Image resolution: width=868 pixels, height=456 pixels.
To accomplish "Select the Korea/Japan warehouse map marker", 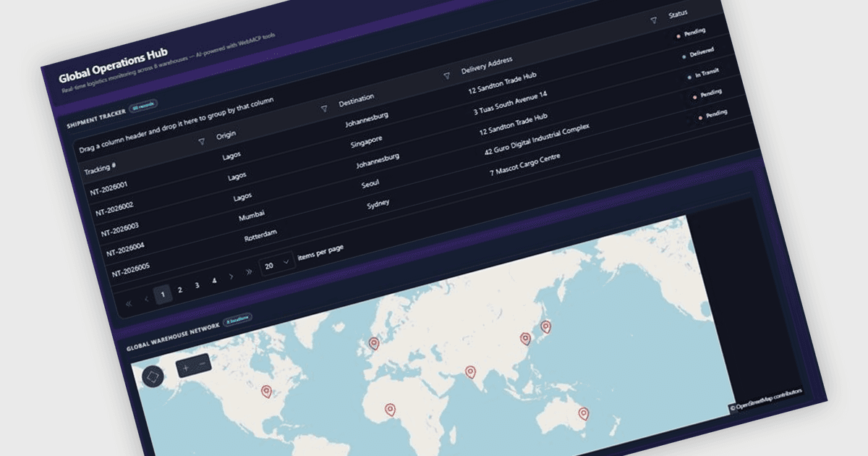I will [x=546, y=327].
